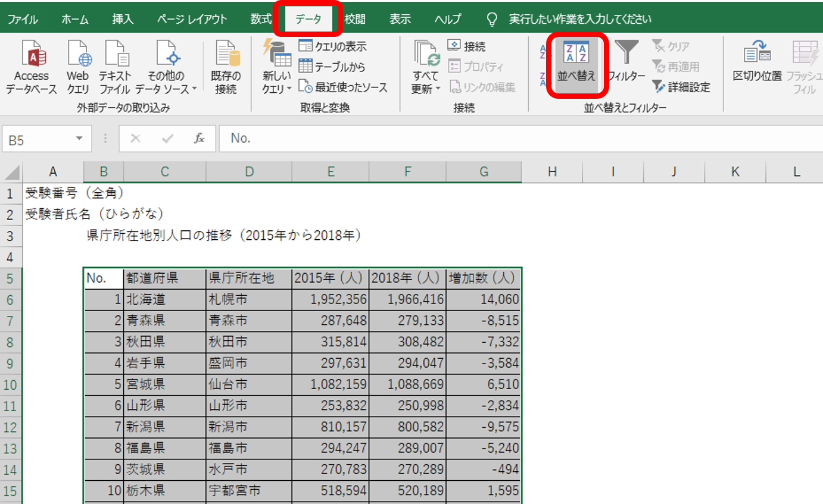Select the Data (データ) tab
Image resolution: width=823 pixels, height=504 pixels.
coord(308,19)
